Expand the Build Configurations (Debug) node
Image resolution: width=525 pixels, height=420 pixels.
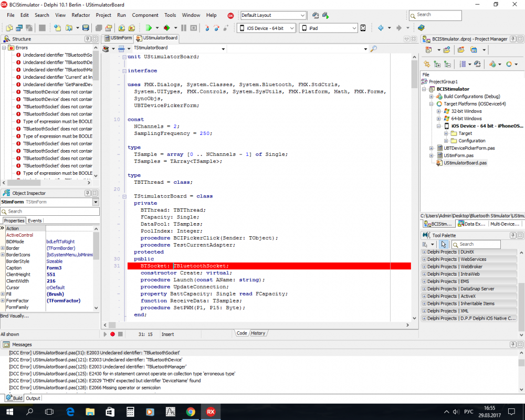(x=431, y=97)
